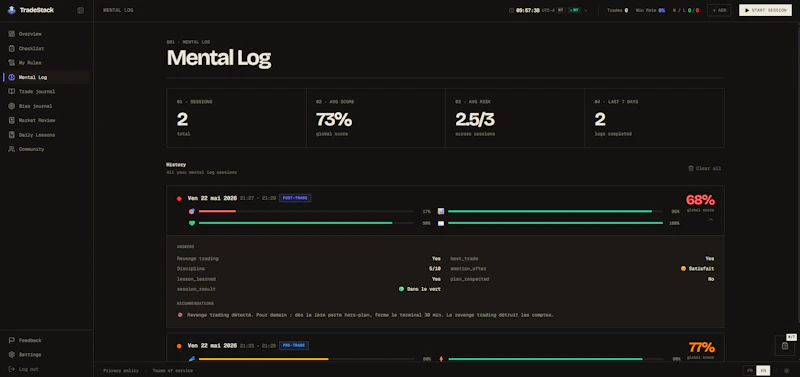Screen dimensions: 800x377
Task: Click the + Add button
Action: (719, 10)
